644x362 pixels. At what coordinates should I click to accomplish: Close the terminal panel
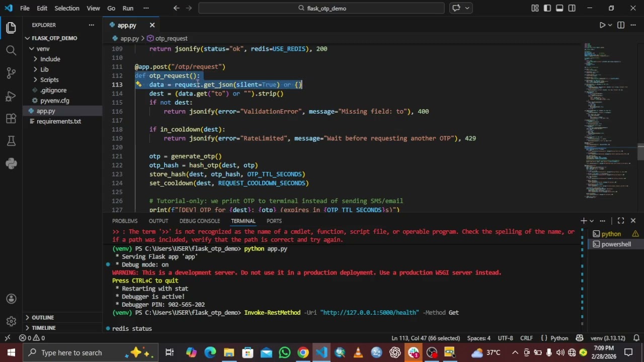click(x=633, y=221)
